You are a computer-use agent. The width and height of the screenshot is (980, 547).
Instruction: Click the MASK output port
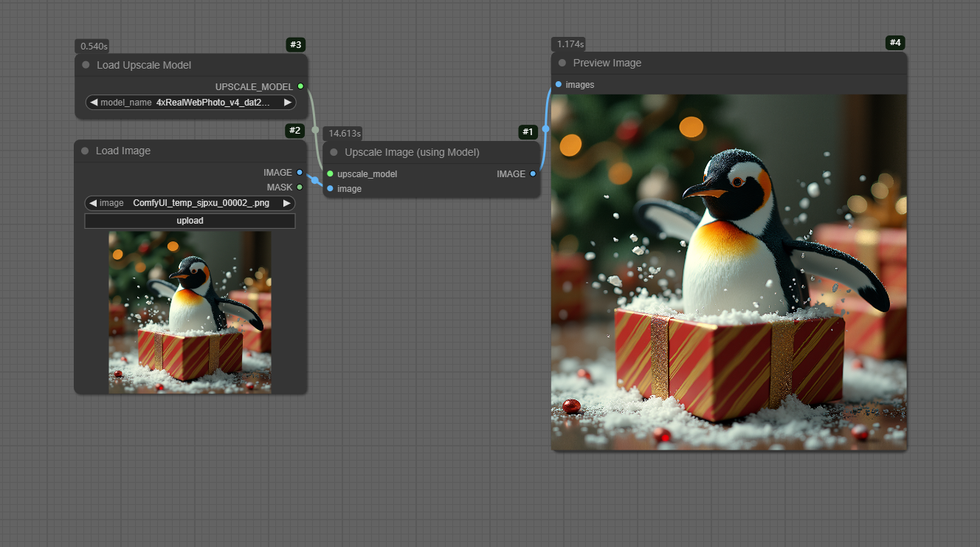point(300,187)
